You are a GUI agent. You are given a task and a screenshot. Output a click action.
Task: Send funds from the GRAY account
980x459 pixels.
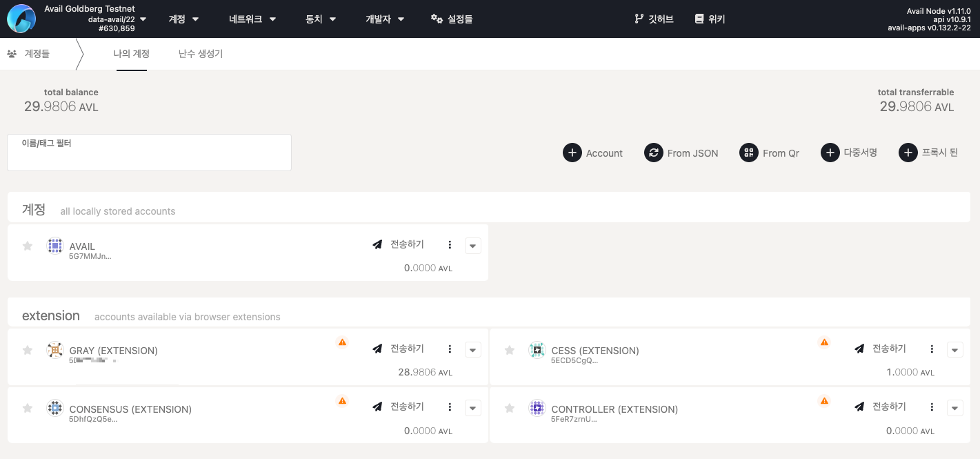399,349
